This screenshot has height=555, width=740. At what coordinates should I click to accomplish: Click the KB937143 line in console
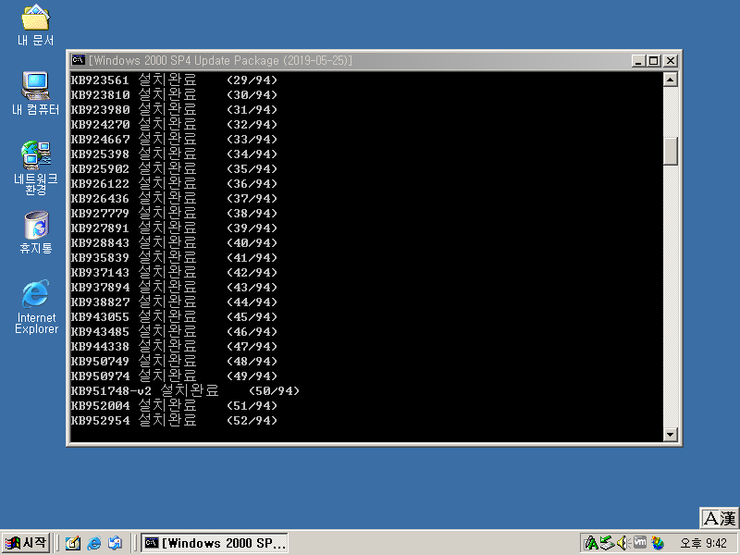click(174, 272)
